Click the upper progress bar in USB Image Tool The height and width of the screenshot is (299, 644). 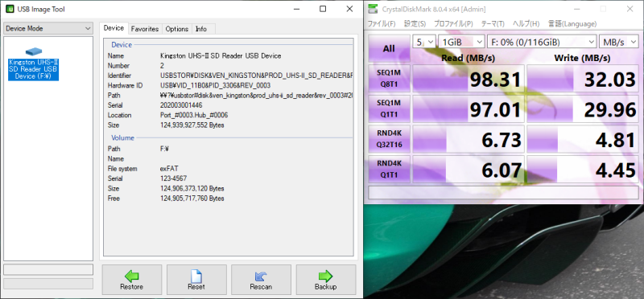point(48,269)
